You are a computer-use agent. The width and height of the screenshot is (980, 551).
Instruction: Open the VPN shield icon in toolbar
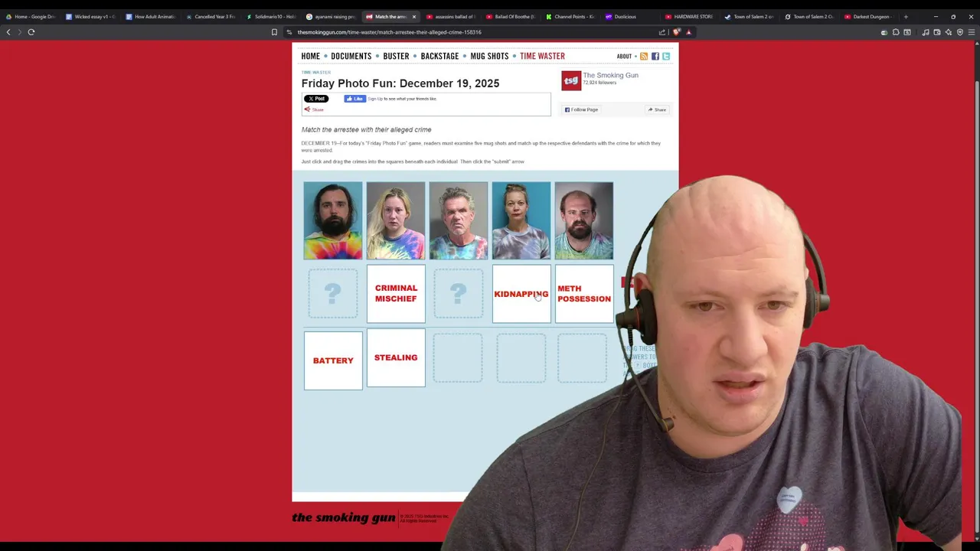point(960,32)
